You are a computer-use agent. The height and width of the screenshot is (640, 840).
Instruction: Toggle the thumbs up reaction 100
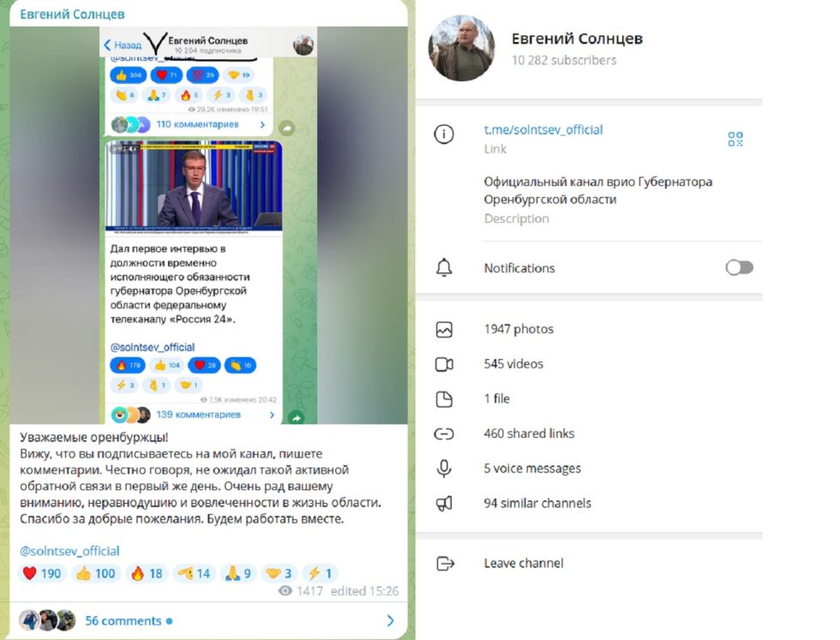click(96, 573)
